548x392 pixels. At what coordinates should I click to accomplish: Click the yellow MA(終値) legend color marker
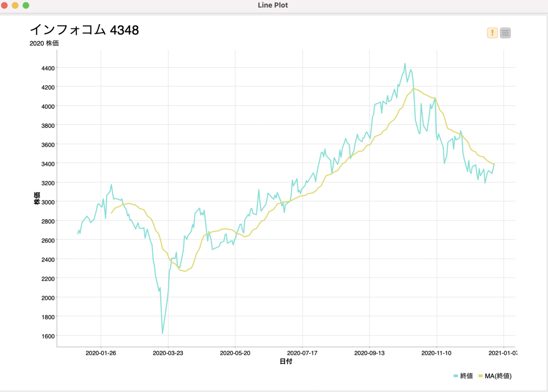point(480,376)
